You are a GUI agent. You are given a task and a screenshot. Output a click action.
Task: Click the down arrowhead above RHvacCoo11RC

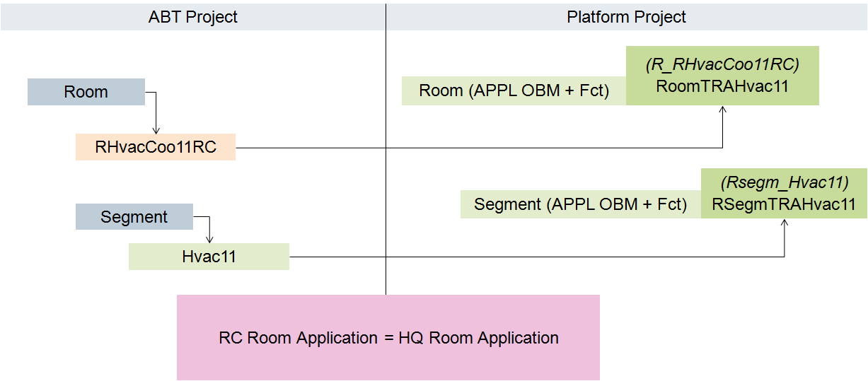click(x=156, y=130)
